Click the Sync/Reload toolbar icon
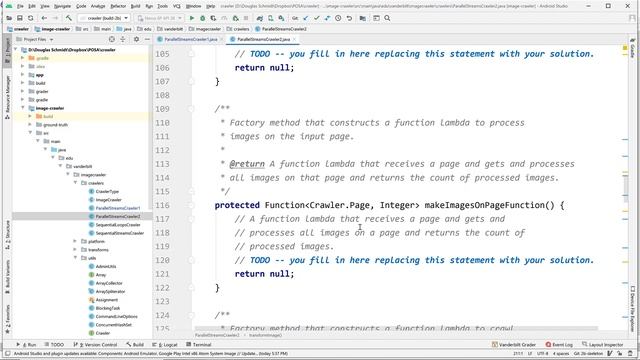The height and width of the screenshot is (360, 640). [x=30, y=18]
